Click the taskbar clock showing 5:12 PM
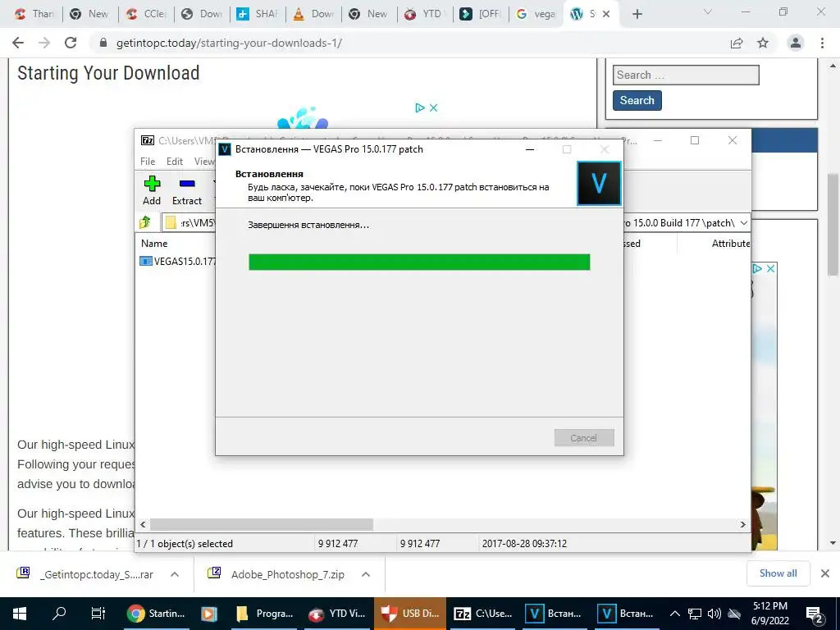This screenshot has height=630, width=840. click(x=770, y=614)
